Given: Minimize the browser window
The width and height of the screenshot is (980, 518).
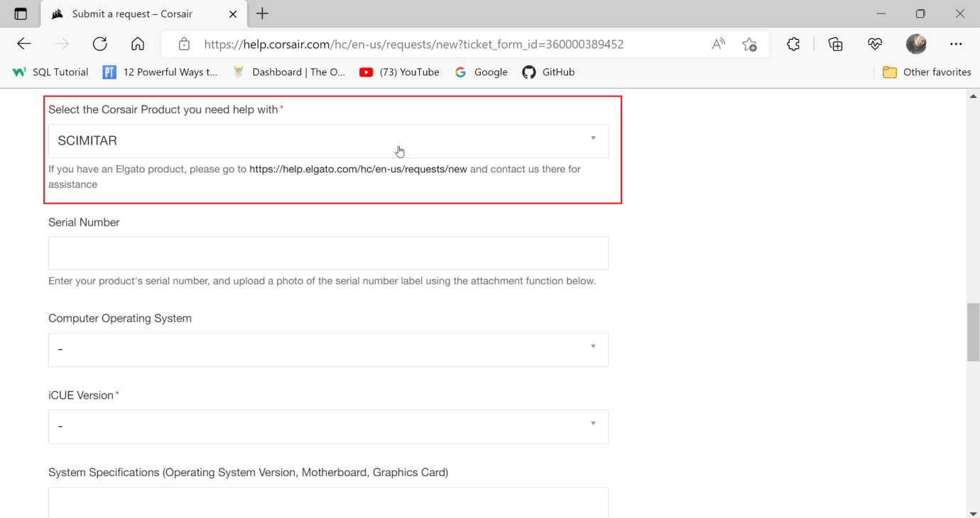Looking at the screenshot, I should (881, 13).
